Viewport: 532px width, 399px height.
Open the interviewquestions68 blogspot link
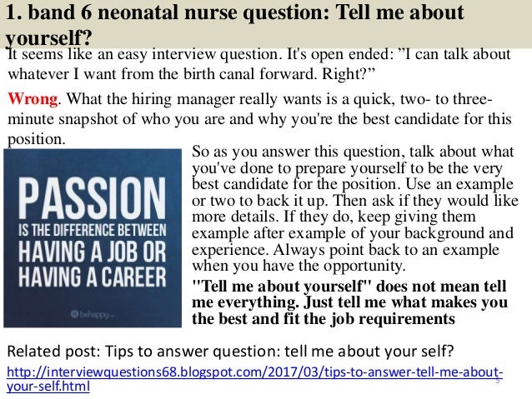click(x=250, y=372)
